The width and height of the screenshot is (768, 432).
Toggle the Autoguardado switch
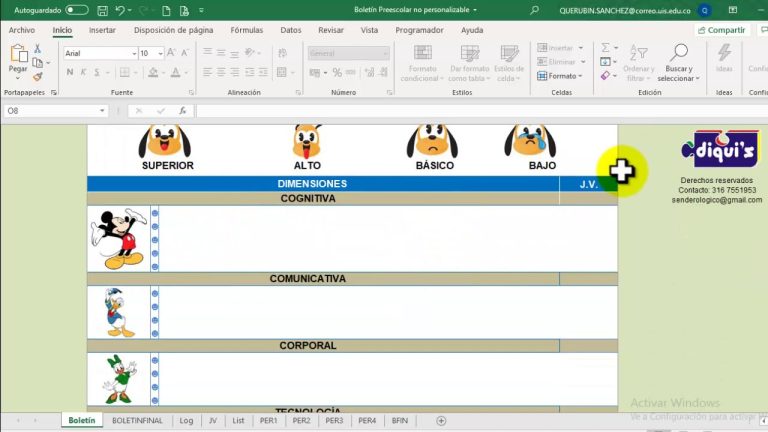tap(76, 10)
